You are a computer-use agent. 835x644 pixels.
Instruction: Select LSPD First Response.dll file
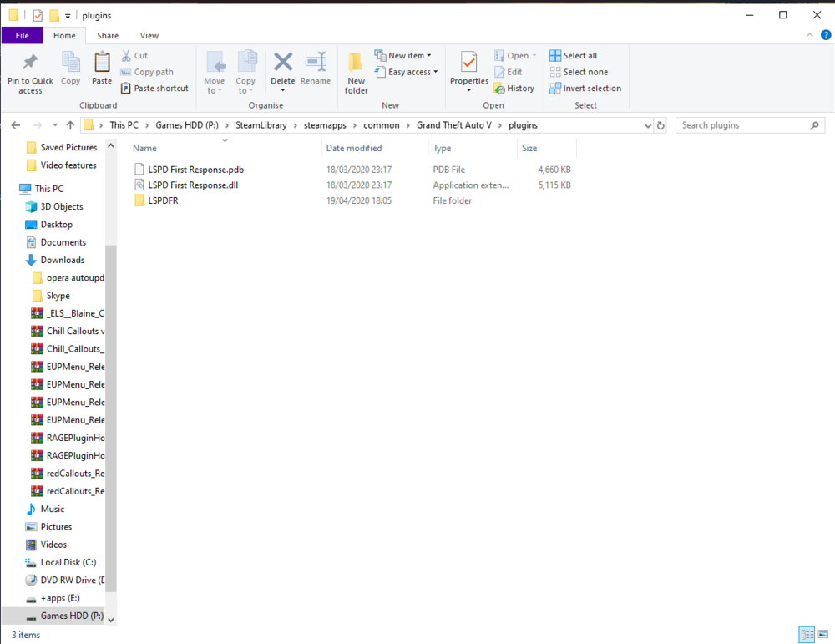point(193,185)
